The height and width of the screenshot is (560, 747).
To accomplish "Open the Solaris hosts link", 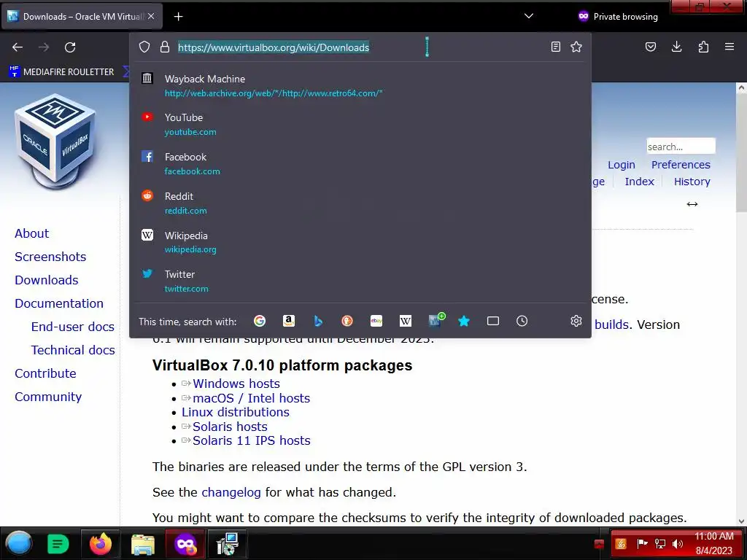I will coord(230,427).
